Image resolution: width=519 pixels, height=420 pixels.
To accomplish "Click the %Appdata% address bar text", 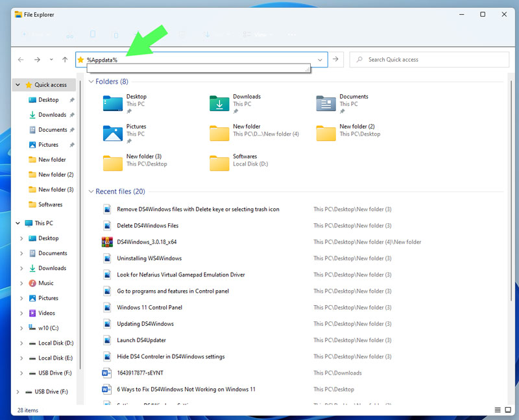I will (102, 60).
